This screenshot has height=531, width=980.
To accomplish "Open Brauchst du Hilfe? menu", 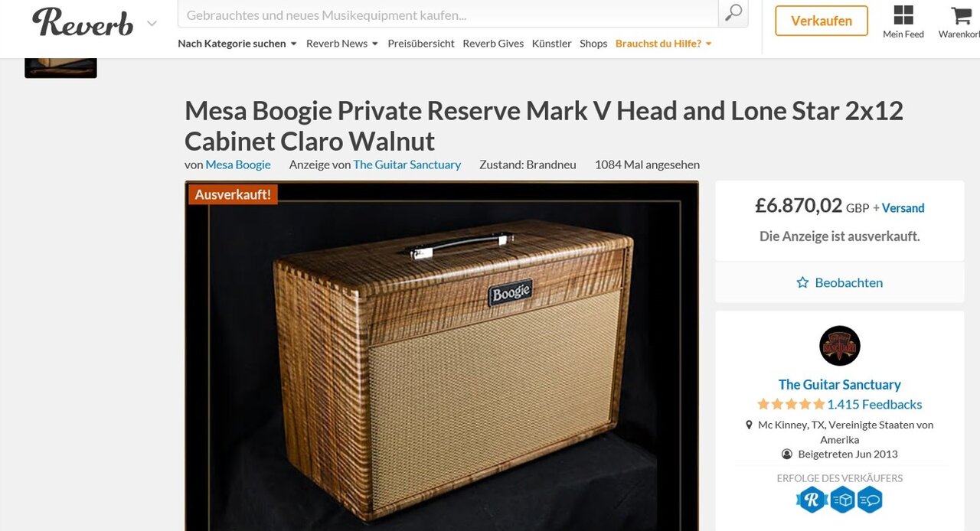I will (x=664, y=44).
